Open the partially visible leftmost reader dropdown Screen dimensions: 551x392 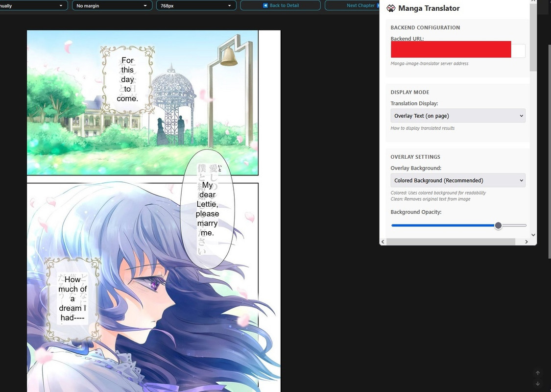pyautogui.click(x=33, y=5)
